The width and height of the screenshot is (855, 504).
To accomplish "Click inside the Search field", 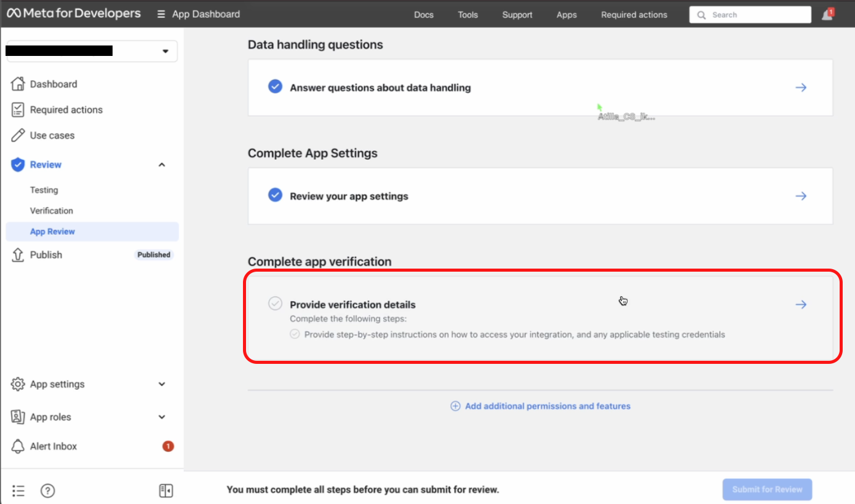I will (x=750, y=15).
